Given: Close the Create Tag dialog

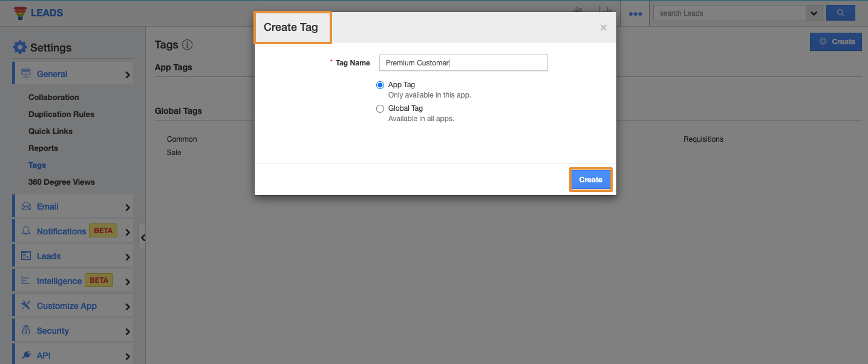Looking at the screenshot, I should (603, 28).
